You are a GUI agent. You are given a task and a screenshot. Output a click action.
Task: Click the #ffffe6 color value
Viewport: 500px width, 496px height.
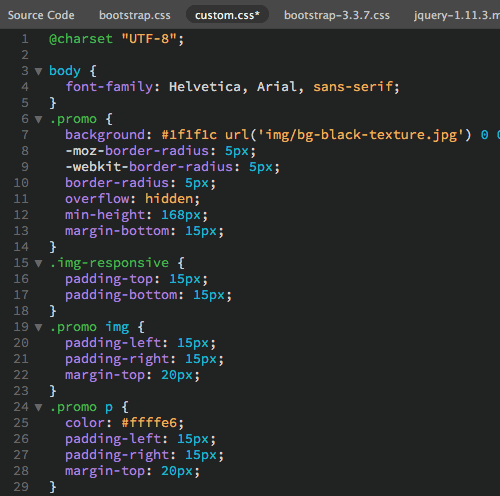click(x=149, y=423)
